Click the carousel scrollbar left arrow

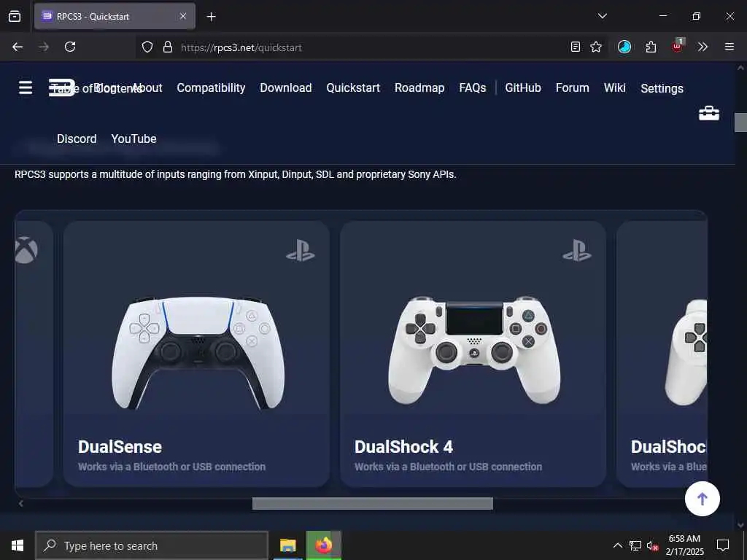(x=20, y=503)
